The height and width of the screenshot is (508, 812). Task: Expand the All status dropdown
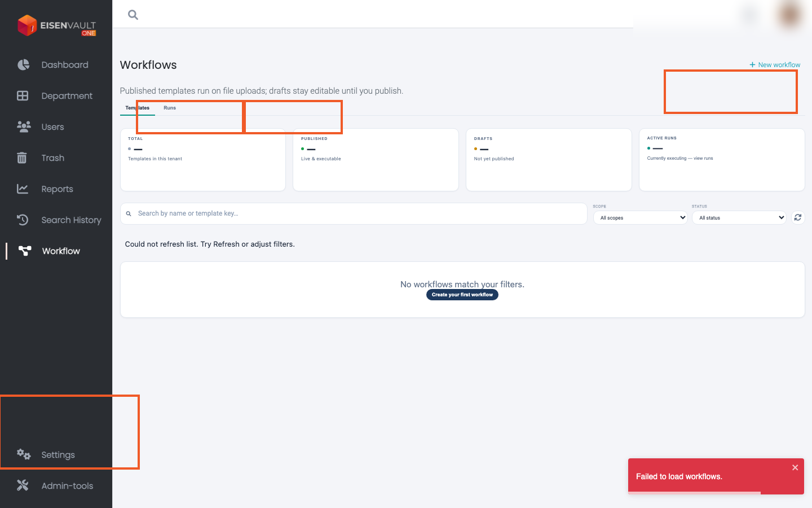739,217
